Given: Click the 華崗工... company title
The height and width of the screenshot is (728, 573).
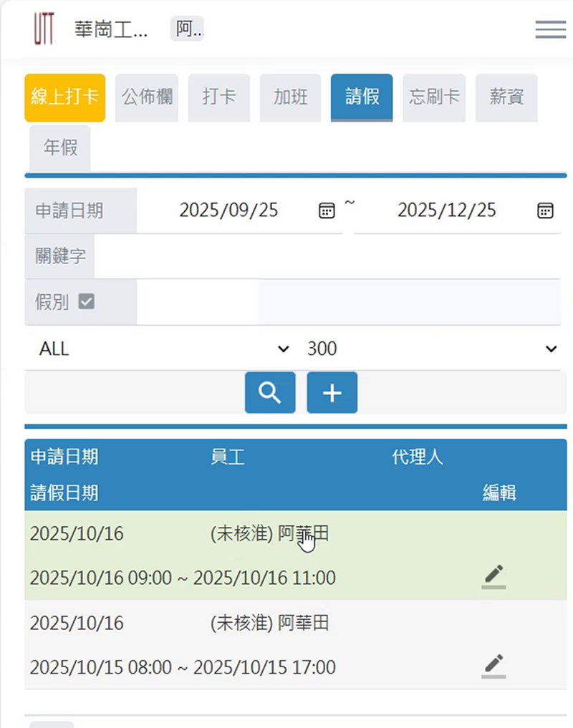Looking at the screenshot, I should tap(110, 29).
